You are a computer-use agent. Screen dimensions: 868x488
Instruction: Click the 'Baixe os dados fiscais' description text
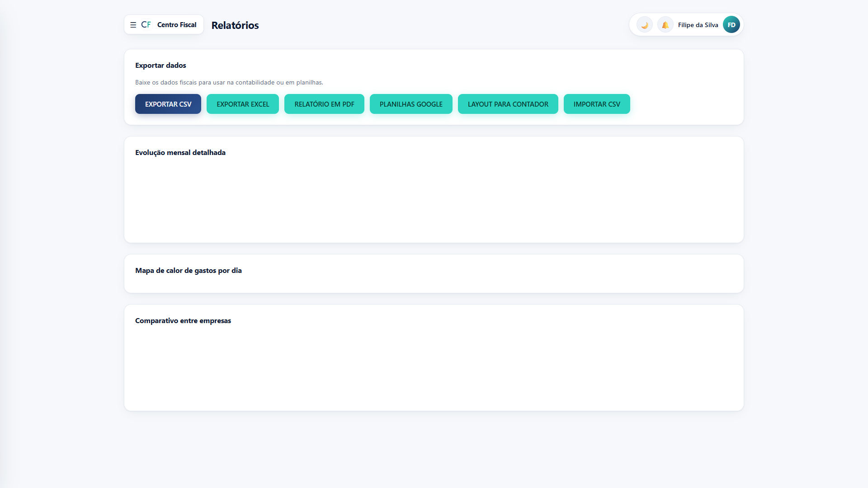coord(229,82)
